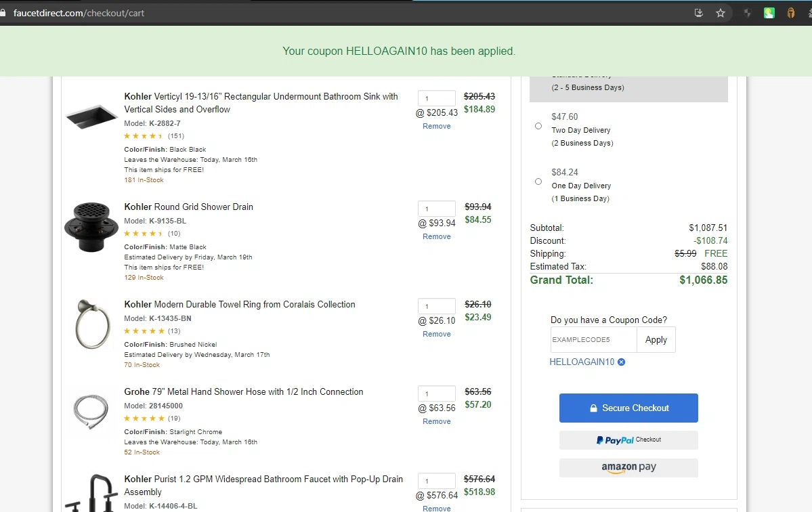Click quantity field for Purist faucet

click(437, 481)
